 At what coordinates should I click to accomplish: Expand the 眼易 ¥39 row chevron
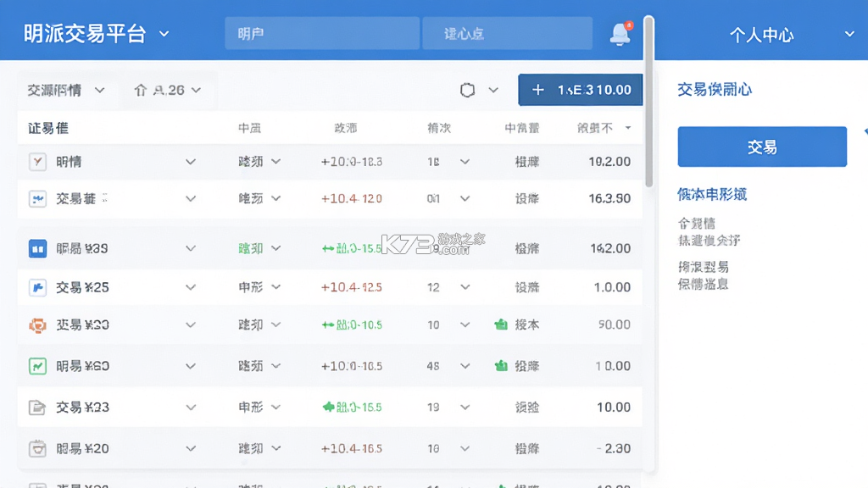point(191,248)
